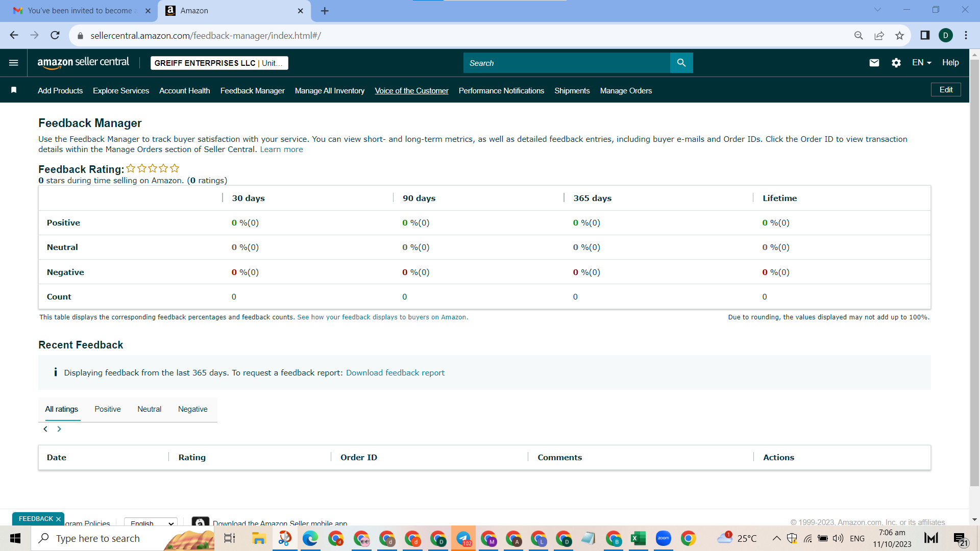Go back using the browser back arrow
980x551 pixels.
pos(14,35)
